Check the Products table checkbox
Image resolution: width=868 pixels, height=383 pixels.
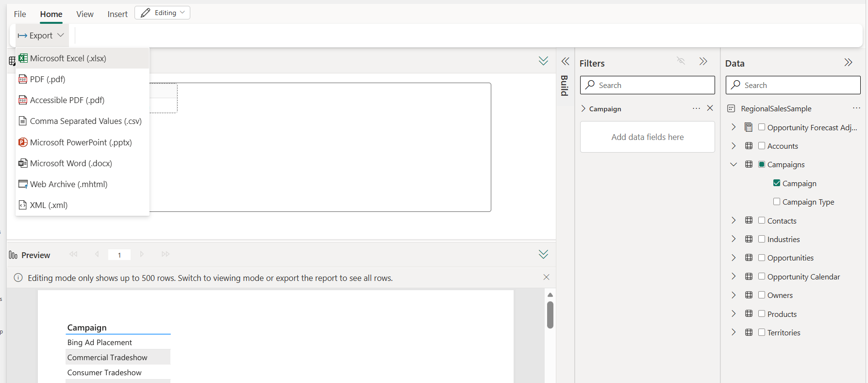tap(762, 313)
